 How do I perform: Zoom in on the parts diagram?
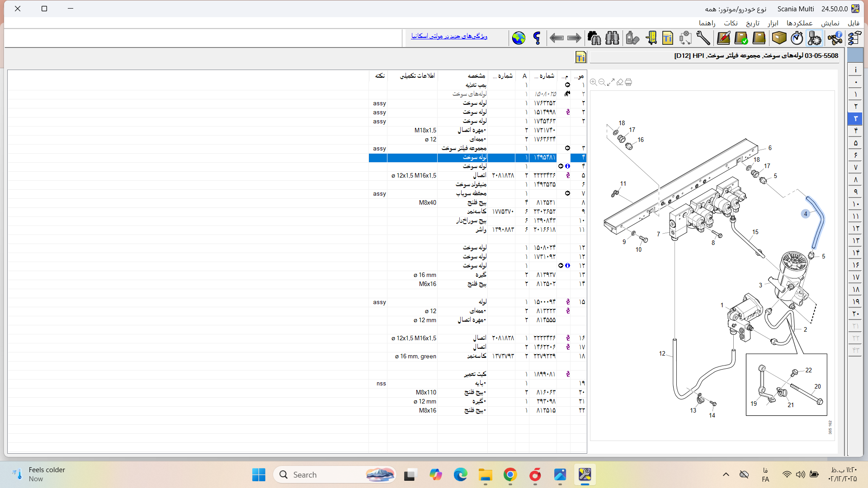coord(593,82)
